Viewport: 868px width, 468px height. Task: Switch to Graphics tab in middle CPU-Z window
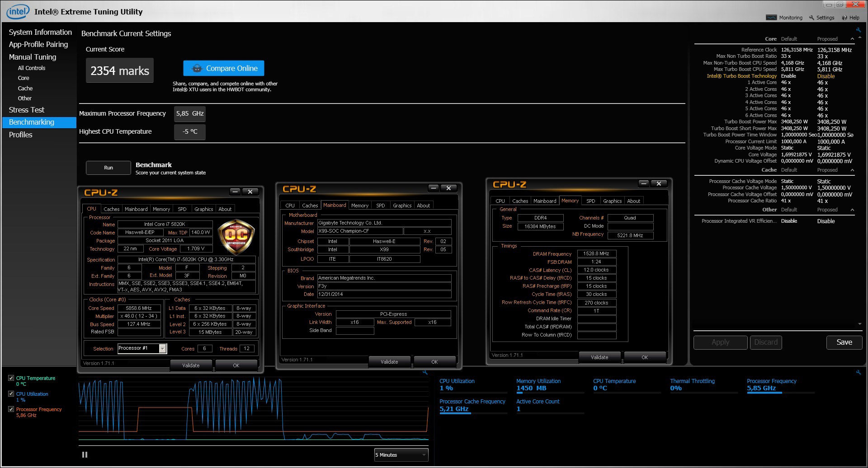402,206
